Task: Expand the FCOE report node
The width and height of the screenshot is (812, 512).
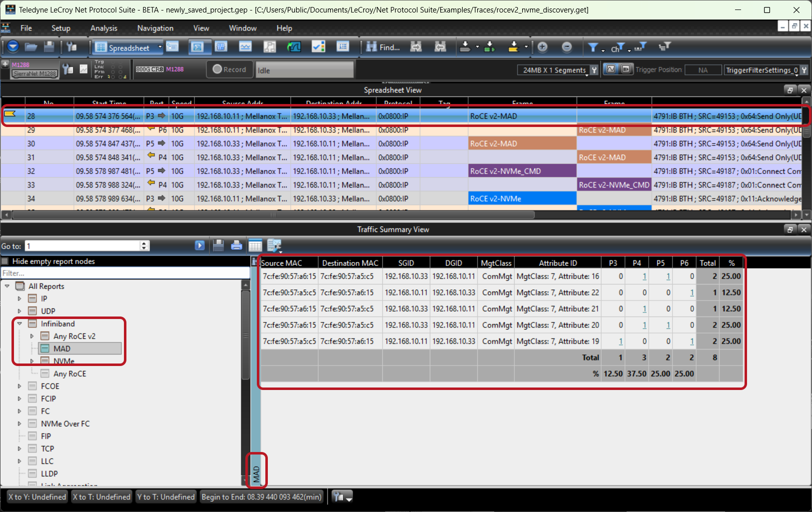Action: tap(19, 386)
